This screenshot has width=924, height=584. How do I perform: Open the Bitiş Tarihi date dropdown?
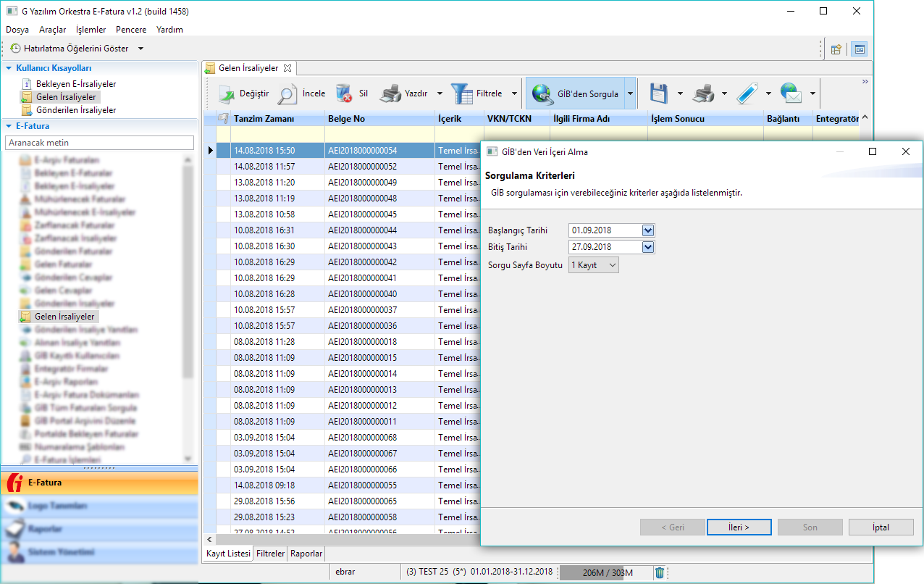tap(648, 247)
